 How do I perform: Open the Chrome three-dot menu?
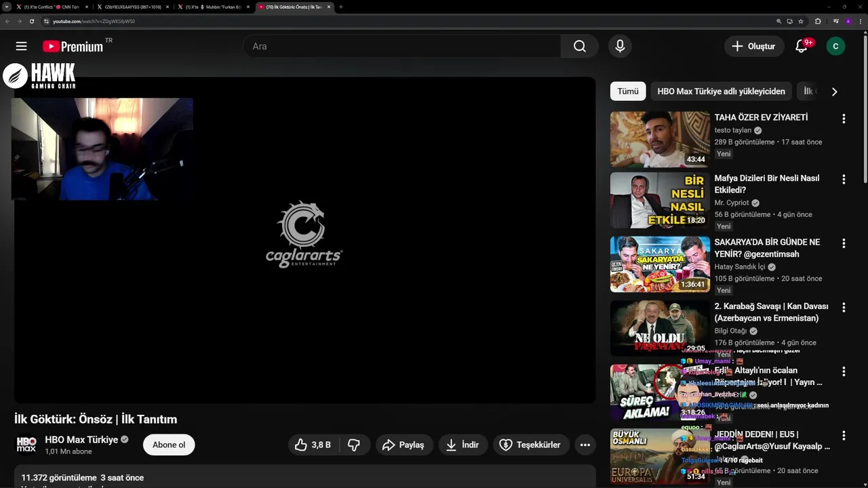pos(861,21)
